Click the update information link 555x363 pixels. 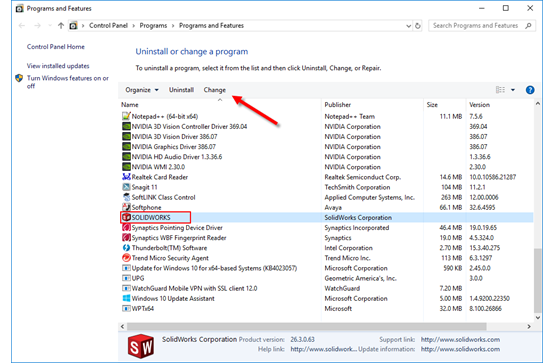point(460,349)
